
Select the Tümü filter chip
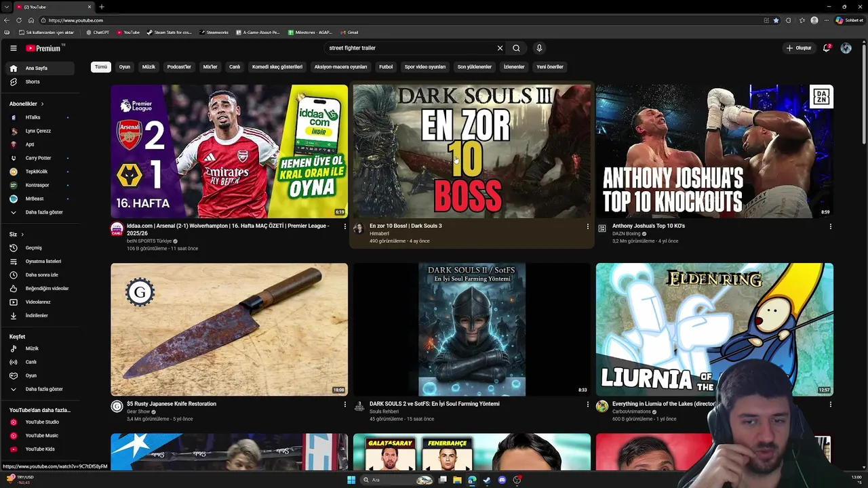click(101, 67)
